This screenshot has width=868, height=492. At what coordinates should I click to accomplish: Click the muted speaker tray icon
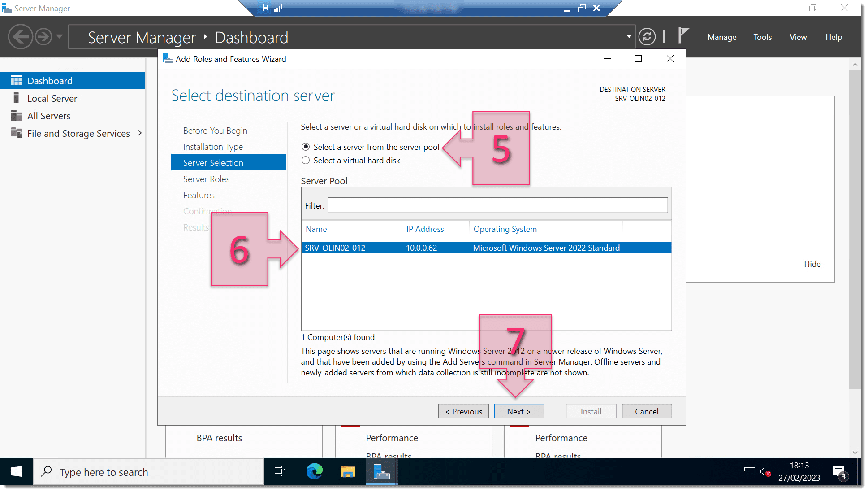pyautogui.click(x=765, y=472)
